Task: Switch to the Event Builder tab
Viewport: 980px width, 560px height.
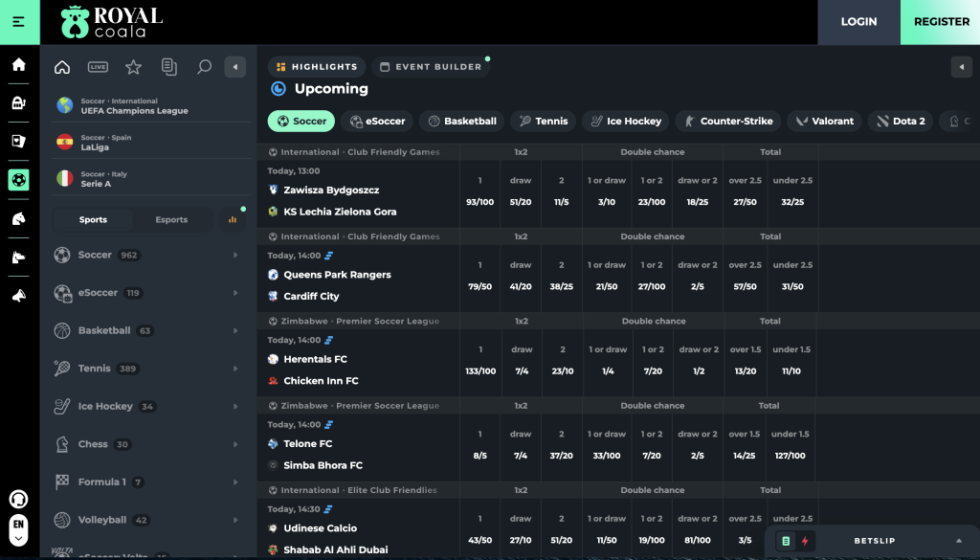Action: pyautogui.click(x=430, y=67)
